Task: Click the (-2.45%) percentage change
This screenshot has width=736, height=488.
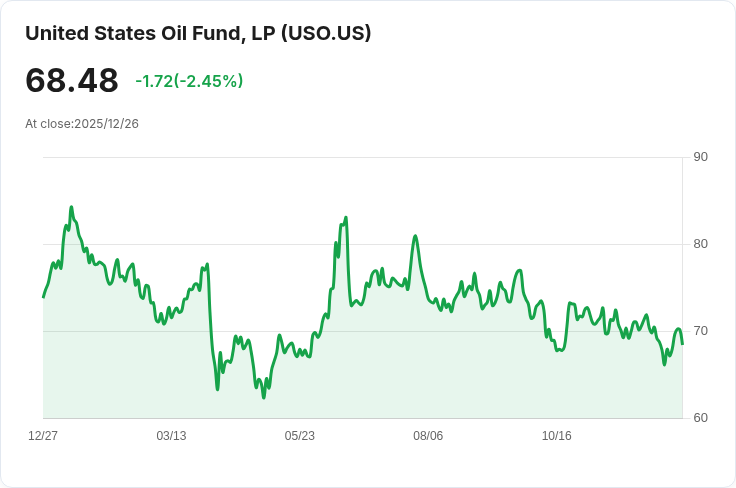Action: [208, 81]
